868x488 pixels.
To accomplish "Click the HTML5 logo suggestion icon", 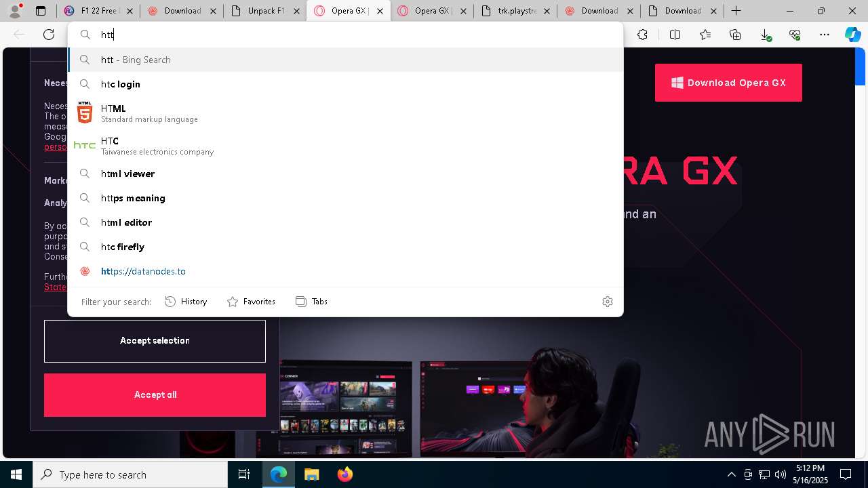I will point(85,113).
